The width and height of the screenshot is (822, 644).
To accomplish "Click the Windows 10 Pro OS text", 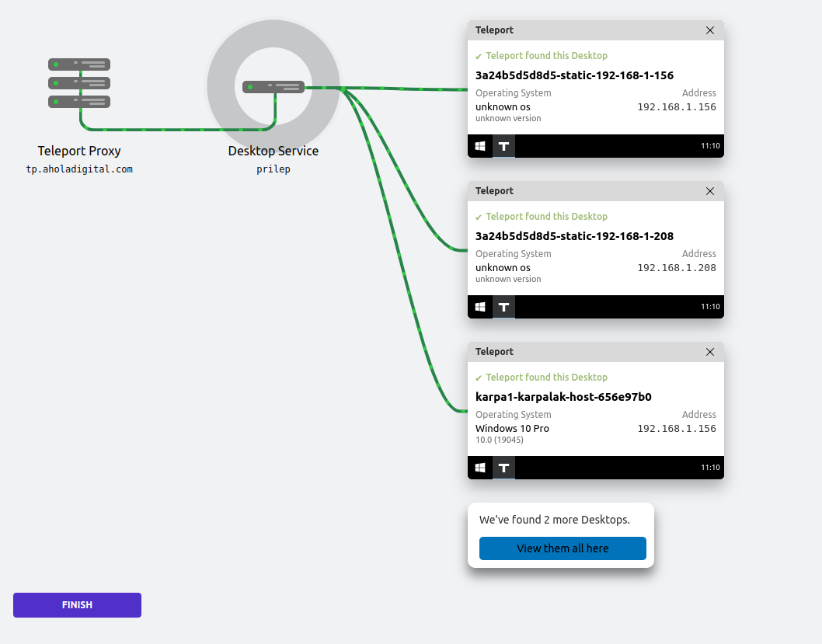I will pyautogui.click(x=512, y=429).
